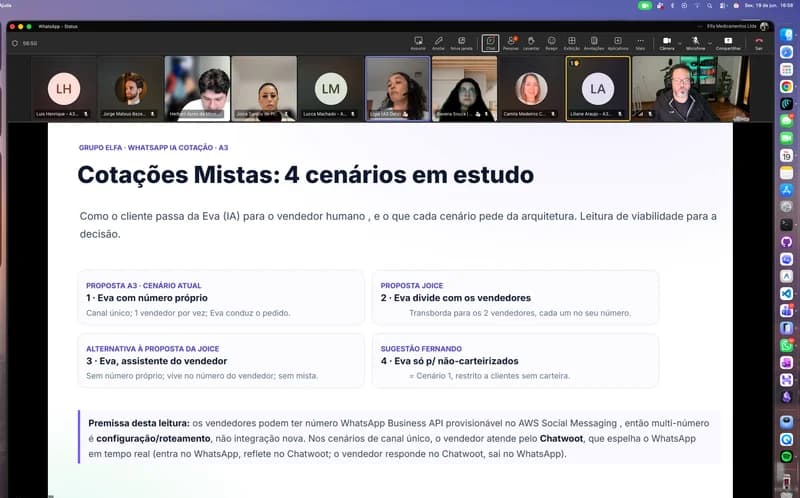Screen dimensions: 800x498
Task: Click card "4 · Eva só p/ não-carteirizados"
Action: [515, 361]
